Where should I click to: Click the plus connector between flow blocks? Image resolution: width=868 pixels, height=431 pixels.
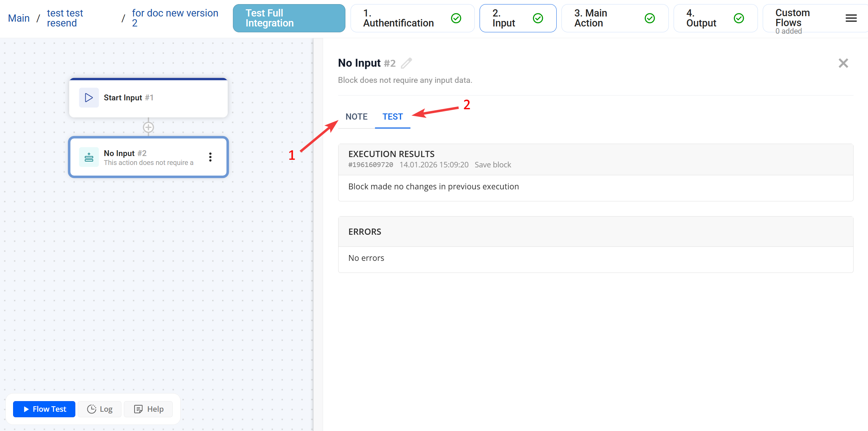tap(148, 128)
